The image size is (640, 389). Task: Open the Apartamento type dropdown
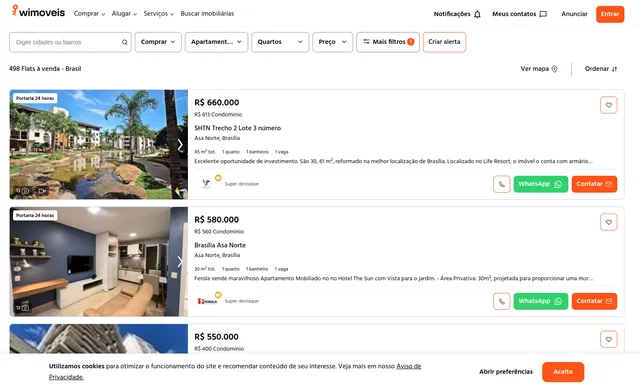click(216, 42)
